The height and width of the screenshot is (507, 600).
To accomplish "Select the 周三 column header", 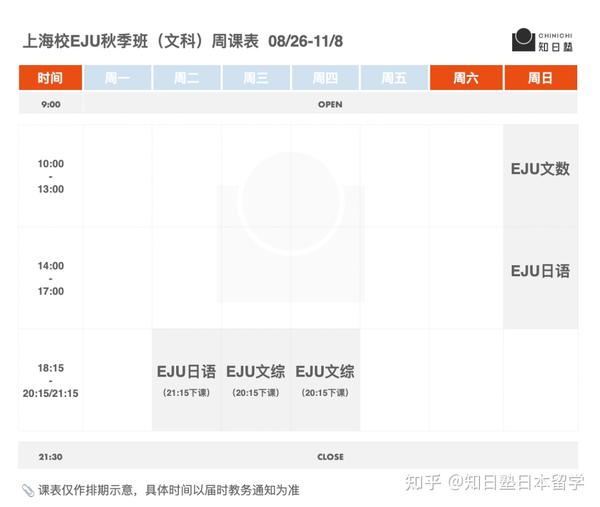I will [256, 78].
